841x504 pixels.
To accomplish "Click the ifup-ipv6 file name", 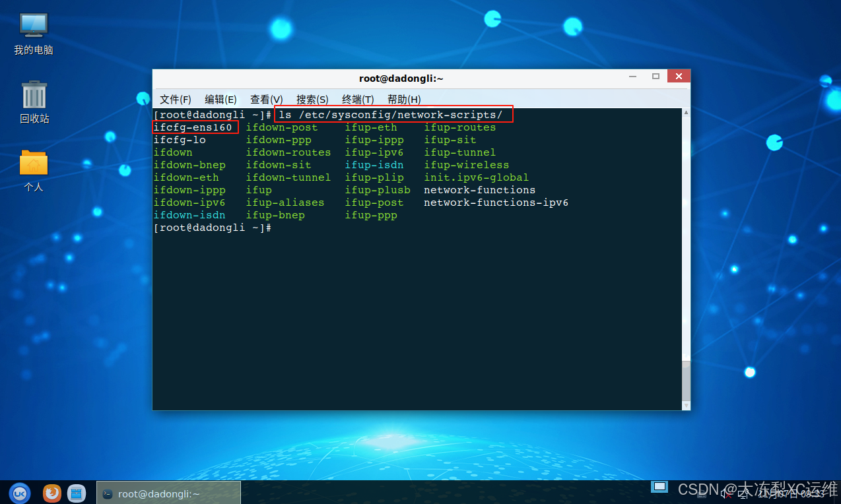I will [374, 152].
